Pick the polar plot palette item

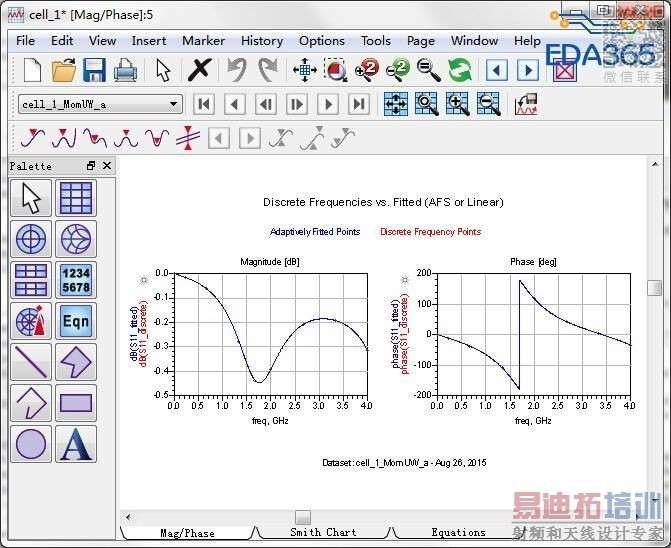pos(31,239)
